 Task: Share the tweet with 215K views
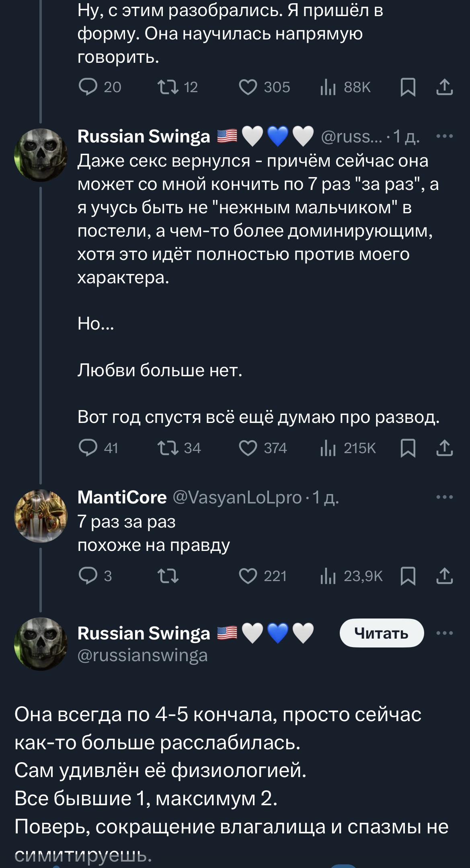click(x=444, y=448)
